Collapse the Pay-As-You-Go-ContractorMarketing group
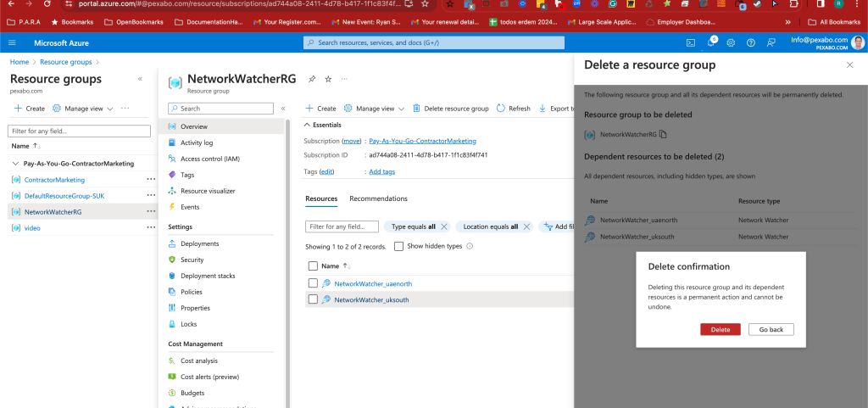 15,164
